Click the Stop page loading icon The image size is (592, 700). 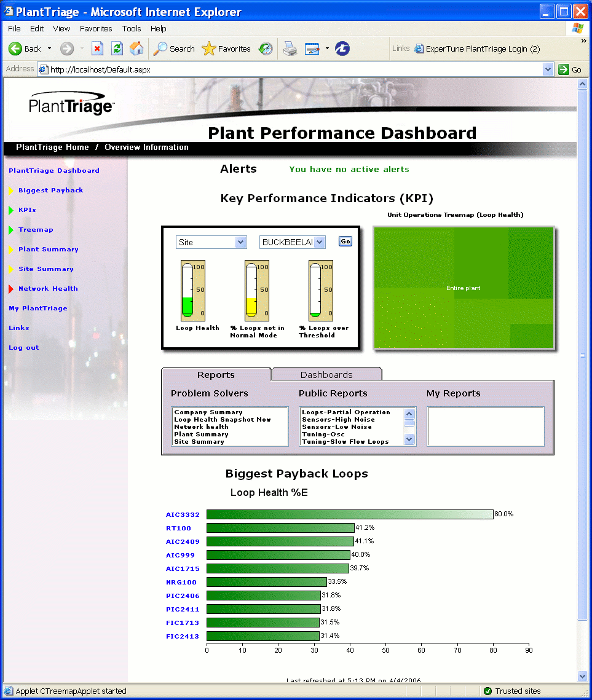point(97,49)
